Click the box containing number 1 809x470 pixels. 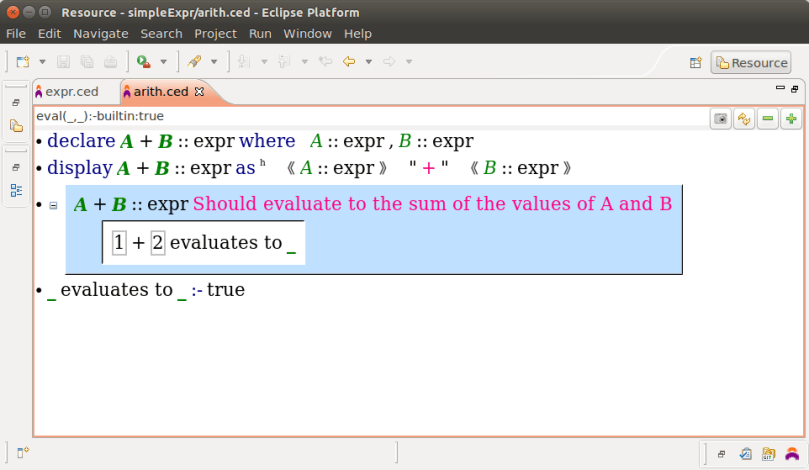click(x=119, y=243)
